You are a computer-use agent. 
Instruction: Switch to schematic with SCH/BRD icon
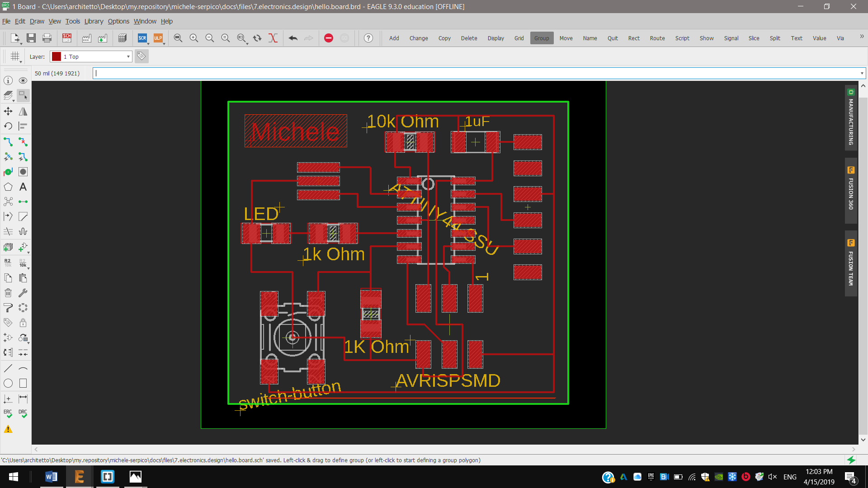(x=67, y=38)
